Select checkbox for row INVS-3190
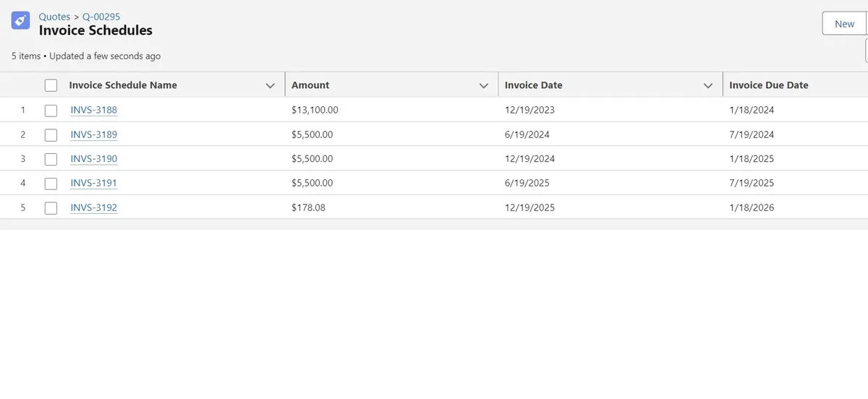868x399 pixels. pos(51,159)
